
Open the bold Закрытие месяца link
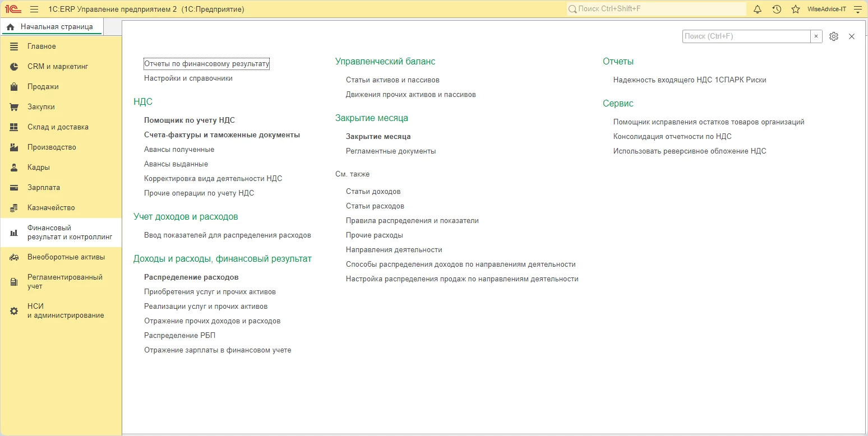[x=378, y=137]
